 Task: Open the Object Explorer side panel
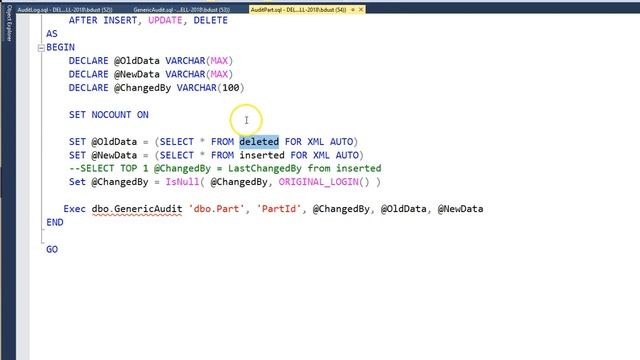(9, 23)
